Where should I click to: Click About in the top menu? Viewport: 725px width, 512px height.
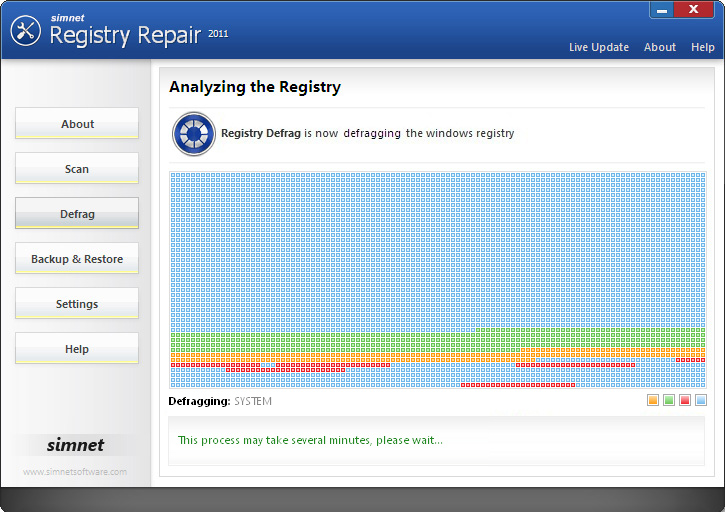(x=659, y=47)
